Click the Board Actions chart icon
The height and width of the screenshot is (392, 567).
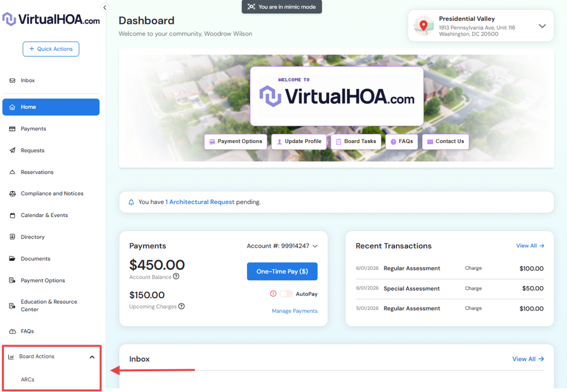(11, 357)
